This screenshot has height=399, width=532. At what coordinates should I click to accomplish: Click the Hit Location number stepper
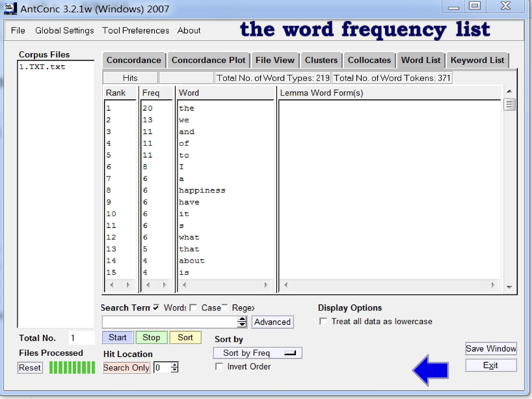(175, 367)
